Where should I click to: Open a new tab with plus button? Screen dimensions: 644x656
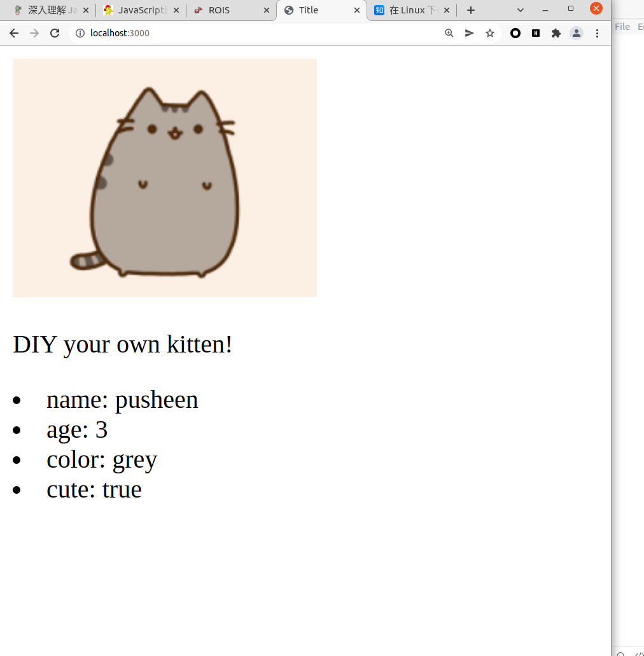pyautogui.click(x=471, y=10)
